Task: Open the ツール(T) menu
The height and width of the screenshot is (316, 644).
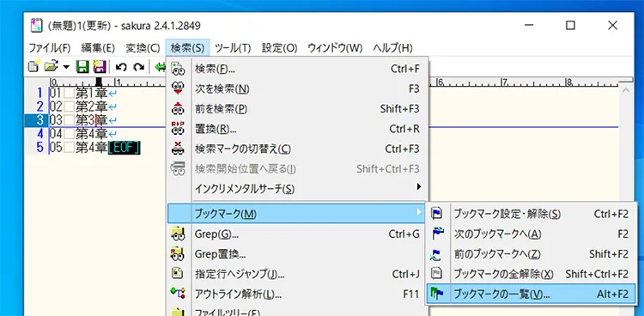Action: pos(233,48)
